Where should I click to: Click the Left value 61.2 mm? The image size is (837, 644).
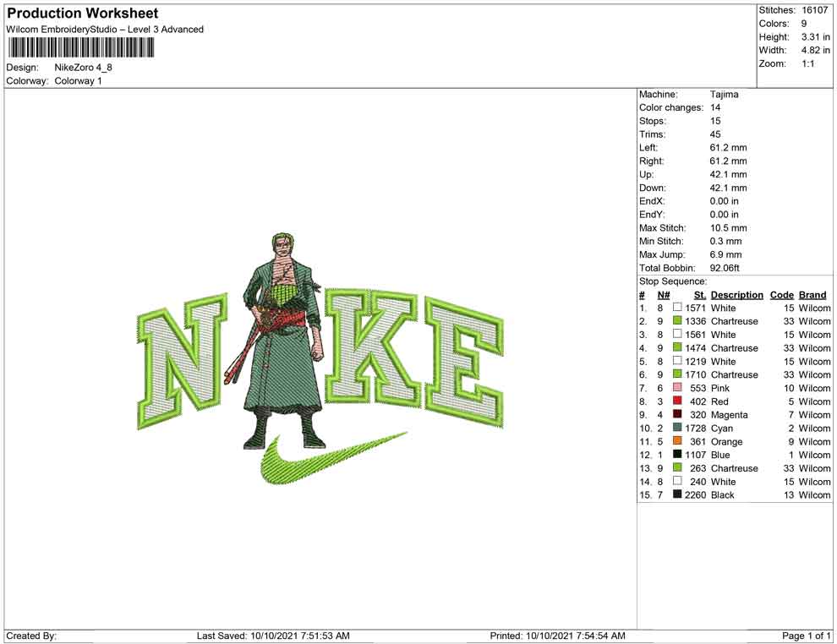tap(728, 147)
